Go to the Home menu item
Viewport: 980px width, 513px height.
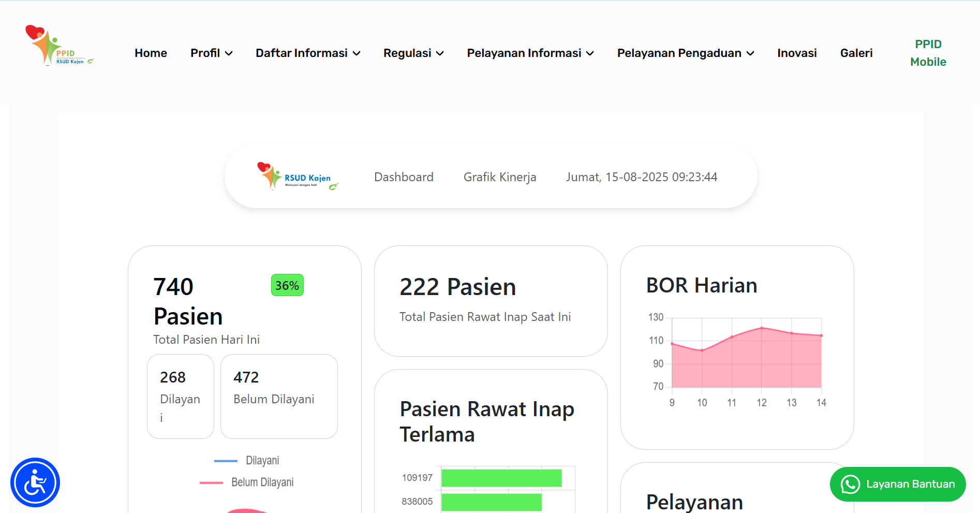(x=151, y=53)
